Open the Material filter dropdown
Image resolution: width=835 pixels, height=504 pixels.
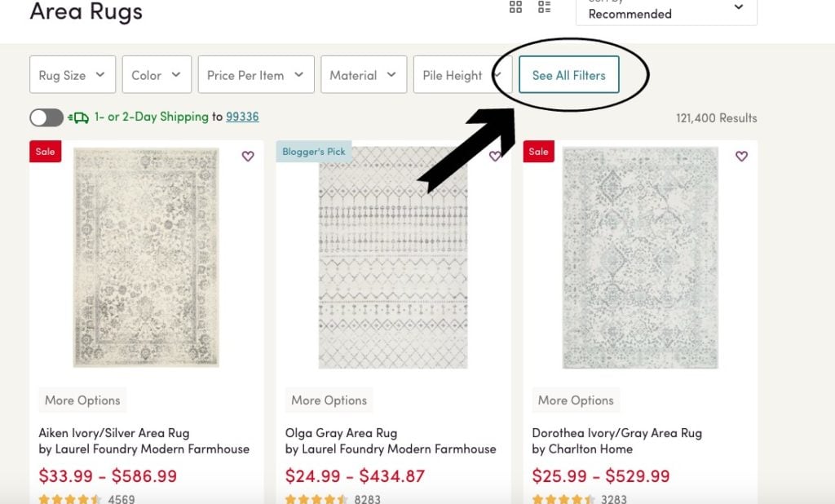[x=363, y=75]
